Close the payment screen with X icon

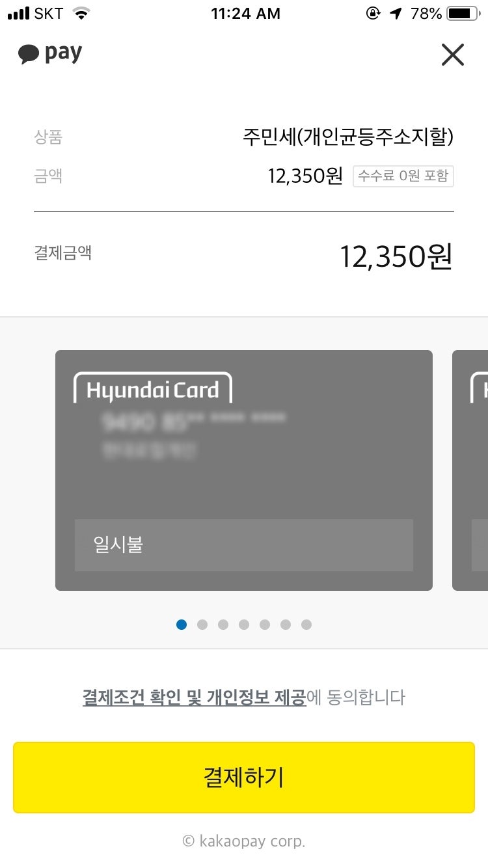tap(452, 55)
